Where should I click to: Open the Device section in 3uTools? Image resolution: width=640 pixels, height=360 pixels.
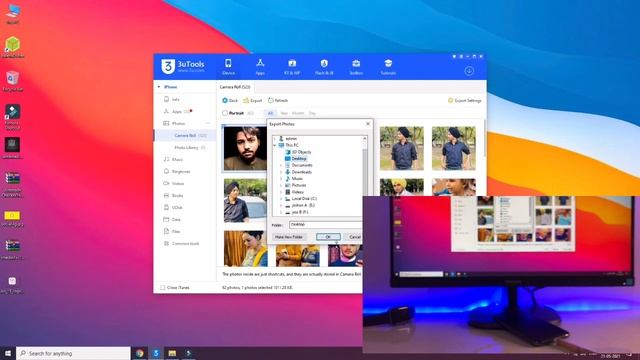tap(228, 67)
